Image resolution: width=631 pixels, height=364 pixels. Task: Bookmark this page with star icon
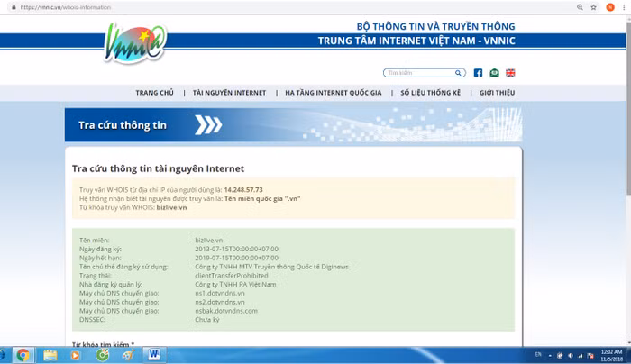(593, 6)
